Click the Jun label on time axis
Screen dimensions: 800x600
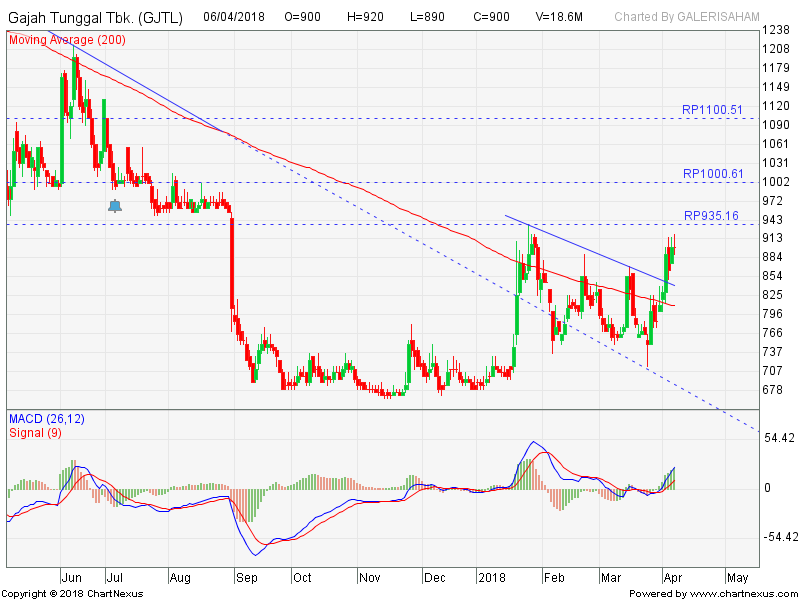point(72,577)
